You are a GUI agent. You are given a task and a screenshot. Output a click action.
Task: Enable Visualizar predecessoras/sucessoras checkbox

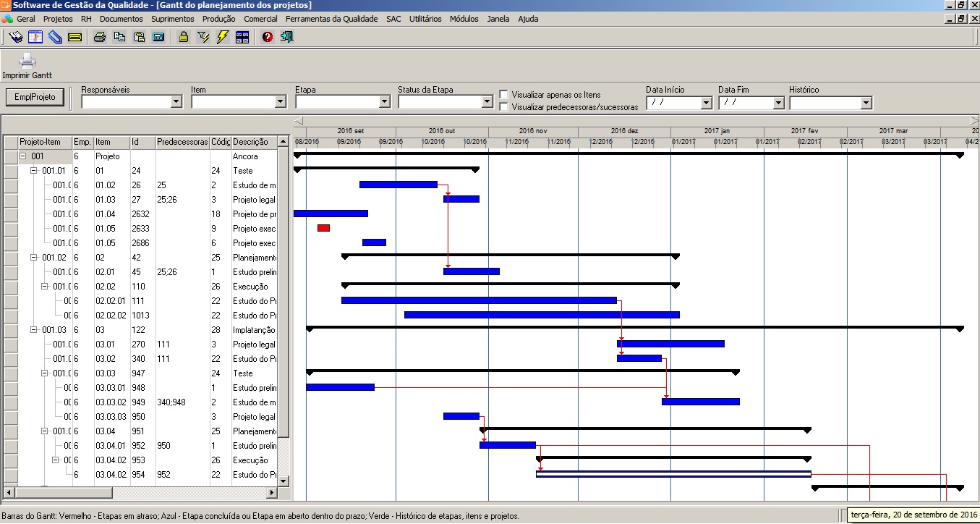click(504, 106)
